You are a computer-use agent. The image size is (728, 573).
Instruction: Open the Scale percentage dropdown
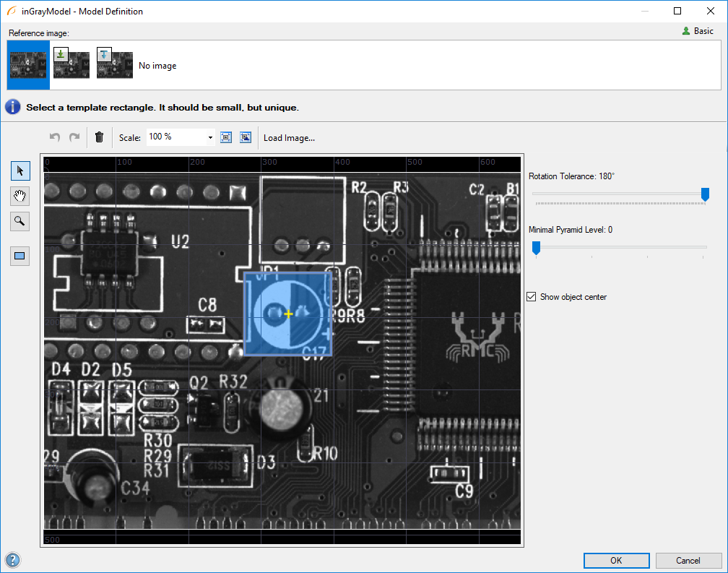click(x=210, y=137)
